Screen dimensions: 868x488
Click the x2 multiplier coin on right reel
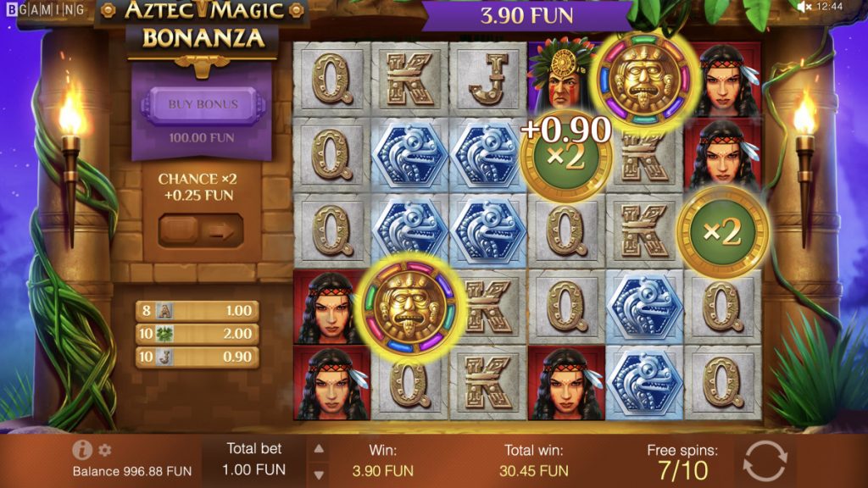723,232
